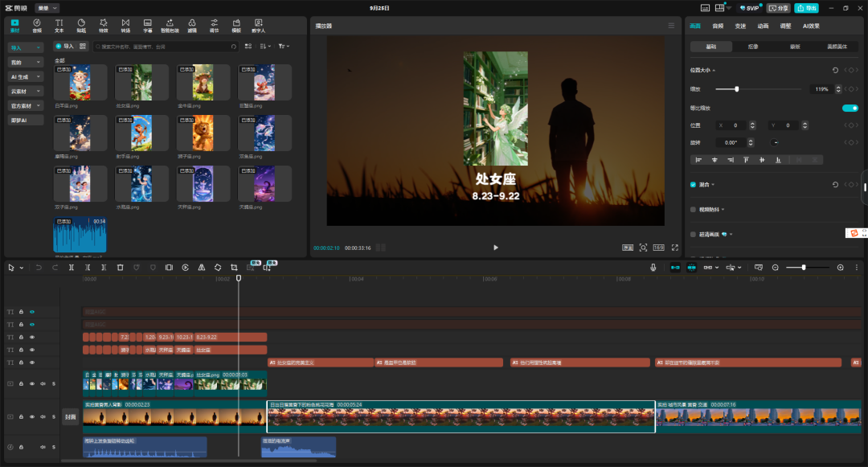This screenshot has height=467, width=868.
Task: Uncheck the 混合 blend checkbox
Action: point(694,184)
